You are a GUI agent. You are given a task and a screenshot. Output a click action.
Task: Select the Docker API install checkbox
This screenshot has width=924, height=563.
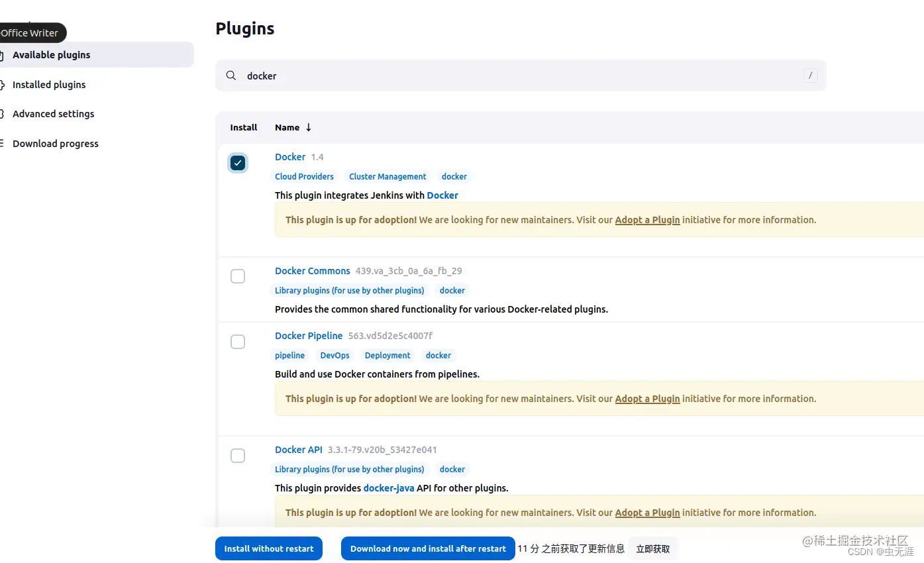pyautogui.click(x=238, y=455)
